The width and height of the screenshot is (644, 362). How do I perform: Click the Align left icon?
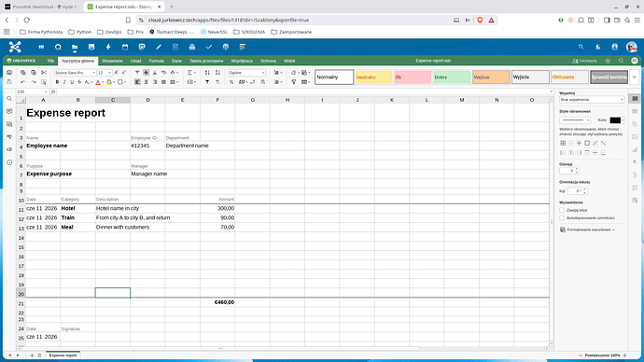point(137,82)
